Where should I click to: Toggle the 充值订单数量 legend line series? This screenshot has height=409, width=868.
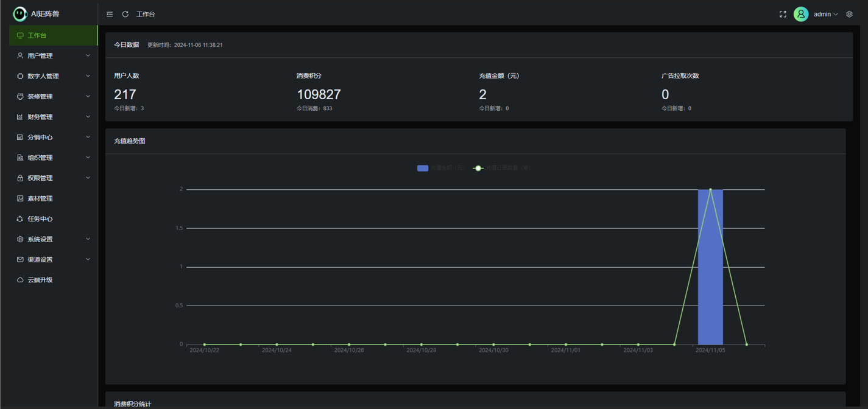click(x=479, y=168)
